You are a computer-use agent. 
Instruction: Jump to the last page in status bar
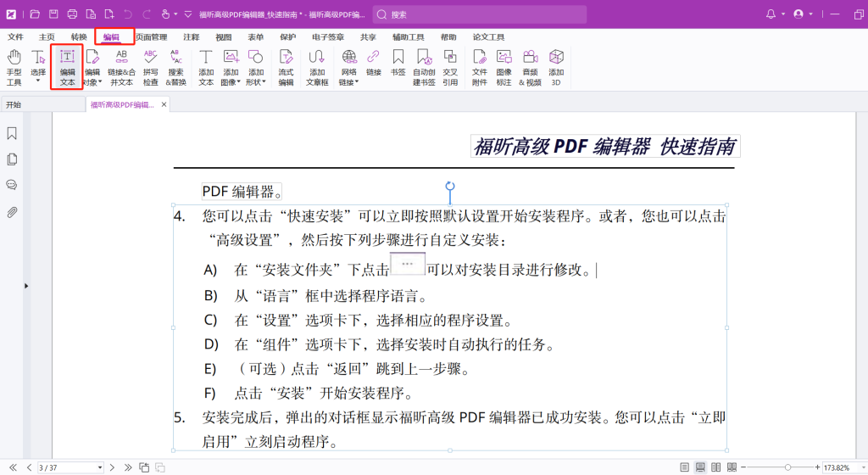[128, 468]
